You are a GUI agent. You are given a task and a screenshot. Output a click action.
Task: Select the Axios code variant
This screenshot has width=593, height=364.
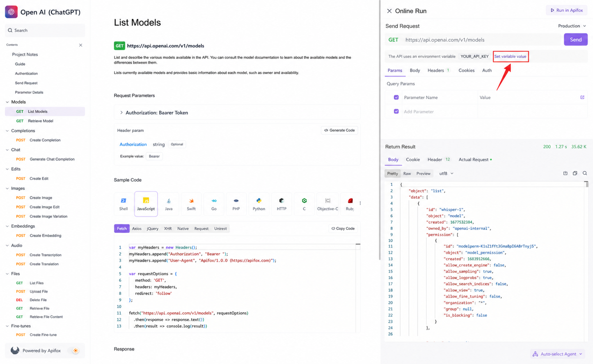pyautogui.click(x=137, y=228)
